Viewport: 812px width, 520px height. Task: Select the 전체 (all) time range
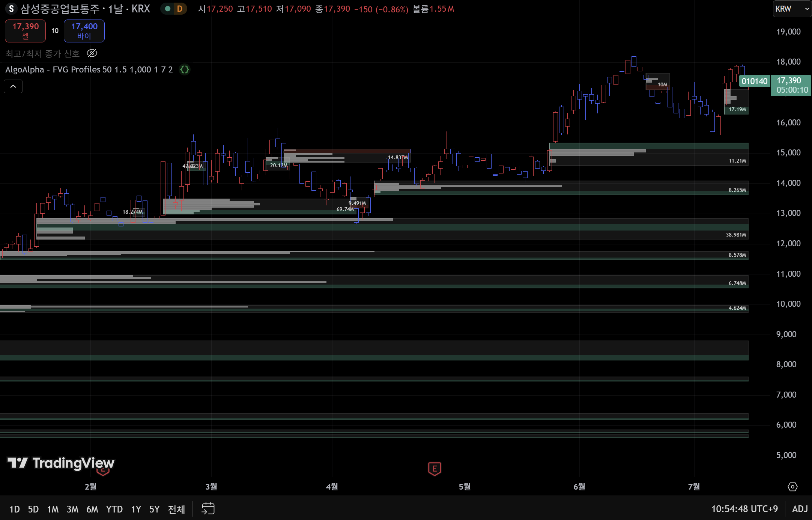point(176,509)
